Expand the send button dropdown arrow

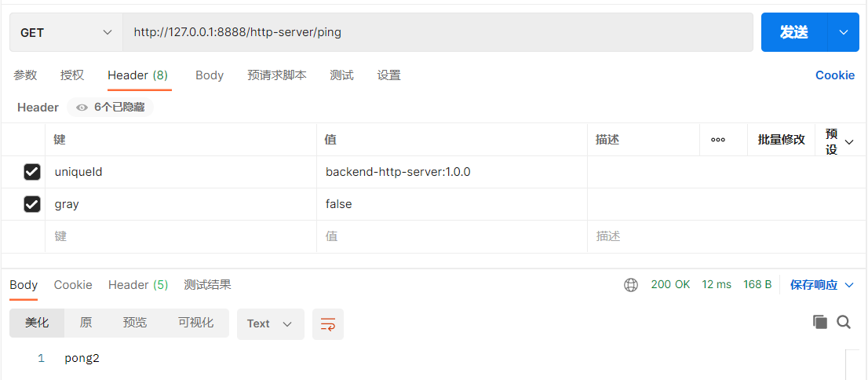click(844, 32)
